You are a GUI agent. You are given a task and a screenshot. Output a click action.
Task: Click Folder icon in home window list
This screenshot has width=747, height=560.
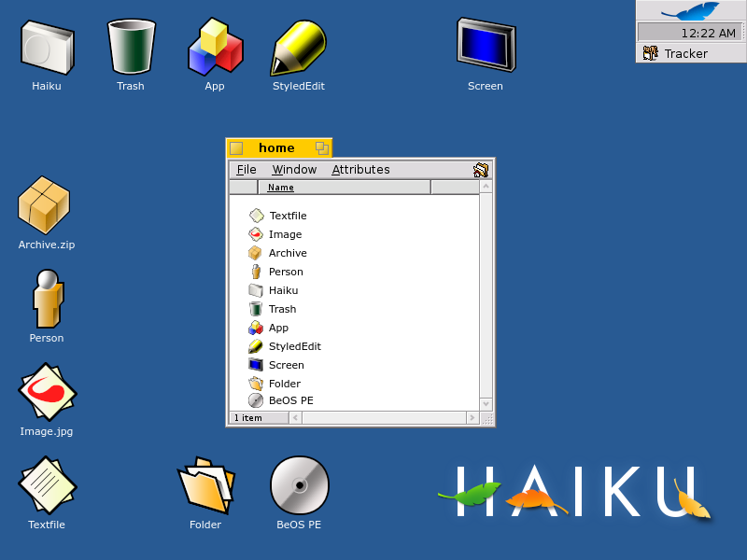(x=256, y=384)
